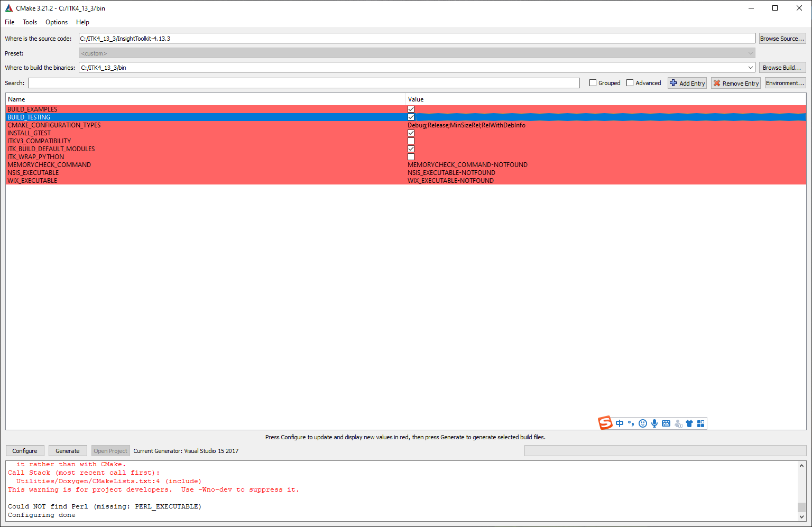Check the ITK_WRAP_PYTHON option
This screenshot has height=527, width=812.
pyautogui.click(x=411, y=156)
